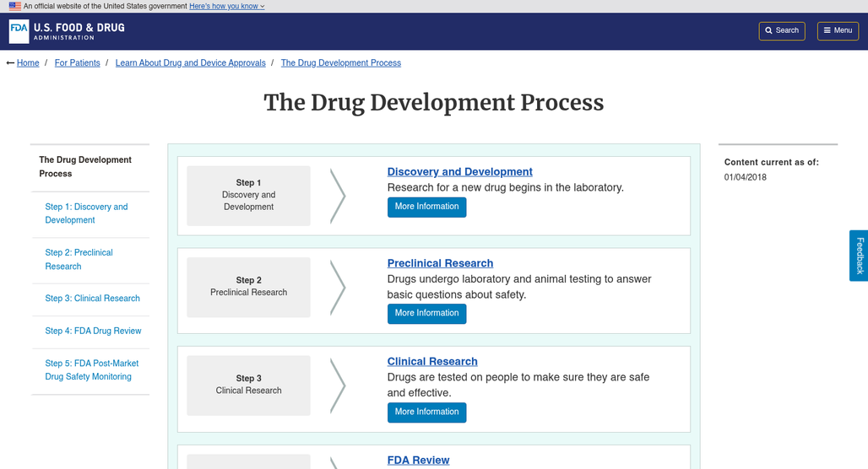Open the hamburger Menu button
The image size is (868, 469).
838,31
